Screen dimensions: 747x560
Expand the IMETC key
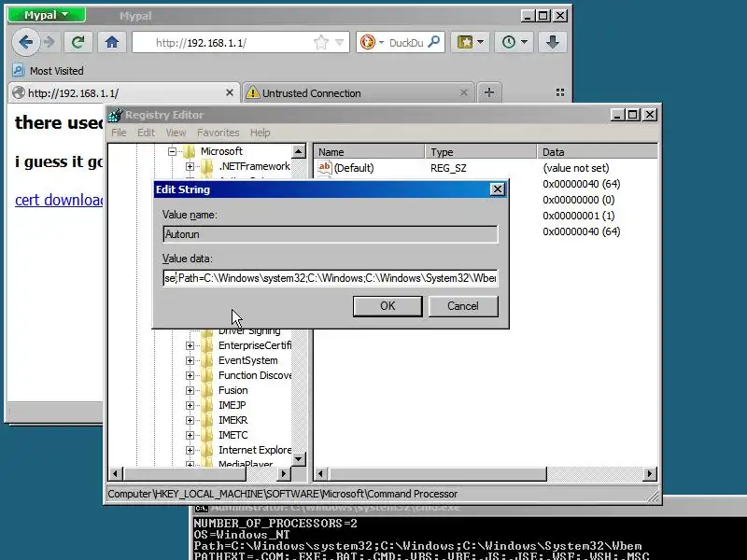pos(190,435)
